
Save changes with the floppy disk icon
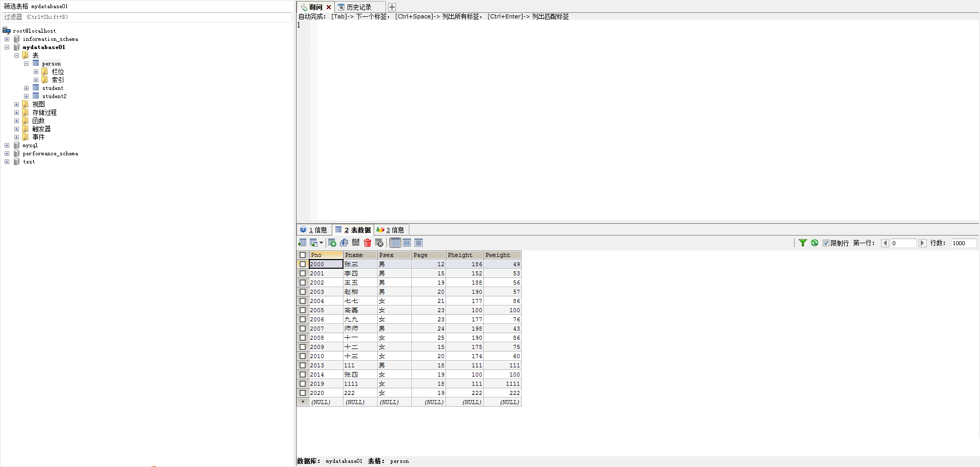pos(356,243)
